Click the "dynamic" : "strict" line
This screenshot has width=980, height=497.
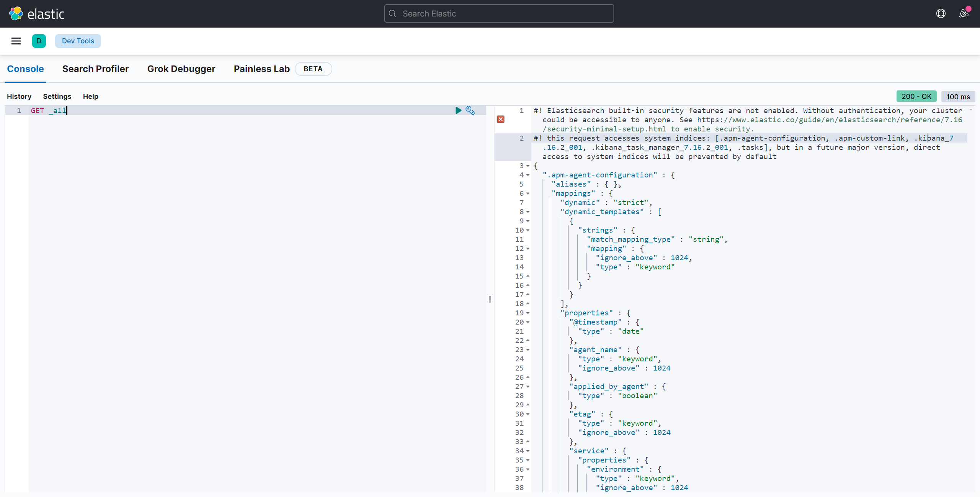click(x=606, y=203)
